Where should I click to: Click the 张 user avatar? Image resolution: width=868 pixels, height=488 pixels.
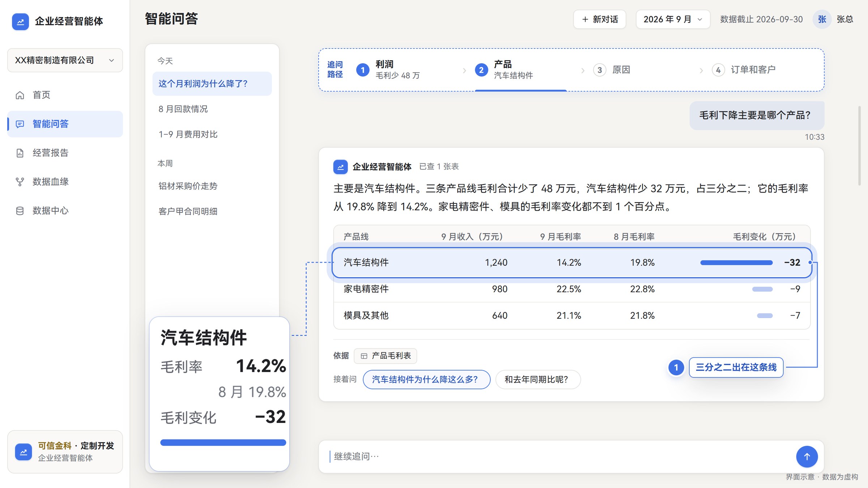click(x=822, y=19)
